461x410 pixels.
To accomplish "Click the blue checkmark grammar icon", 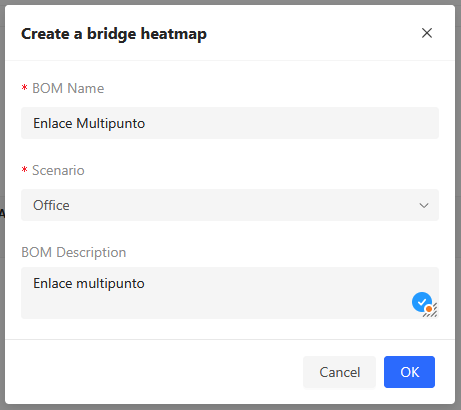I will pos(422,302).
